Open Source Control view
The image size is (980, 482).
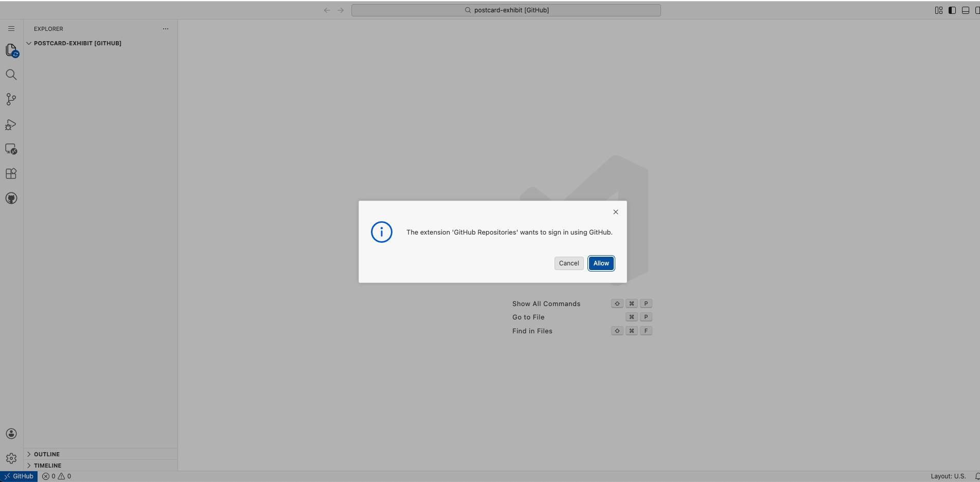[11, 99]
